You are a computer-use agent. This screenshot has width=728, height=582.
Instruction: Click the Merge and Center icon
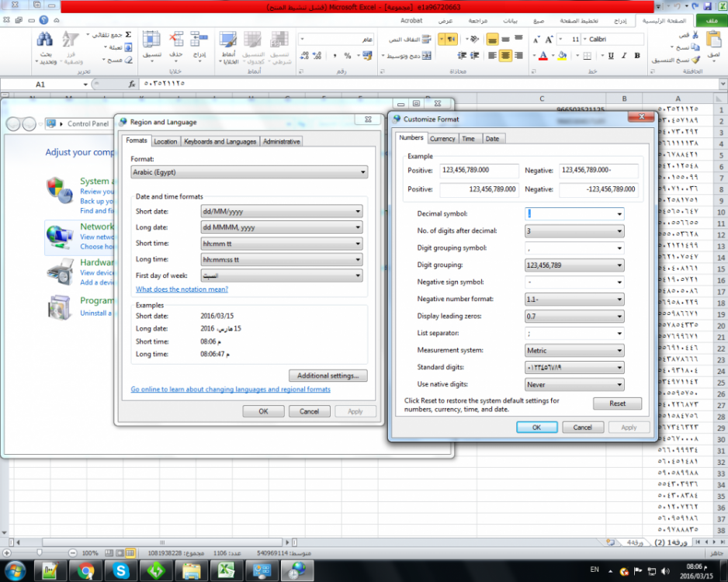pyautogui.click(x=426, y=56)
